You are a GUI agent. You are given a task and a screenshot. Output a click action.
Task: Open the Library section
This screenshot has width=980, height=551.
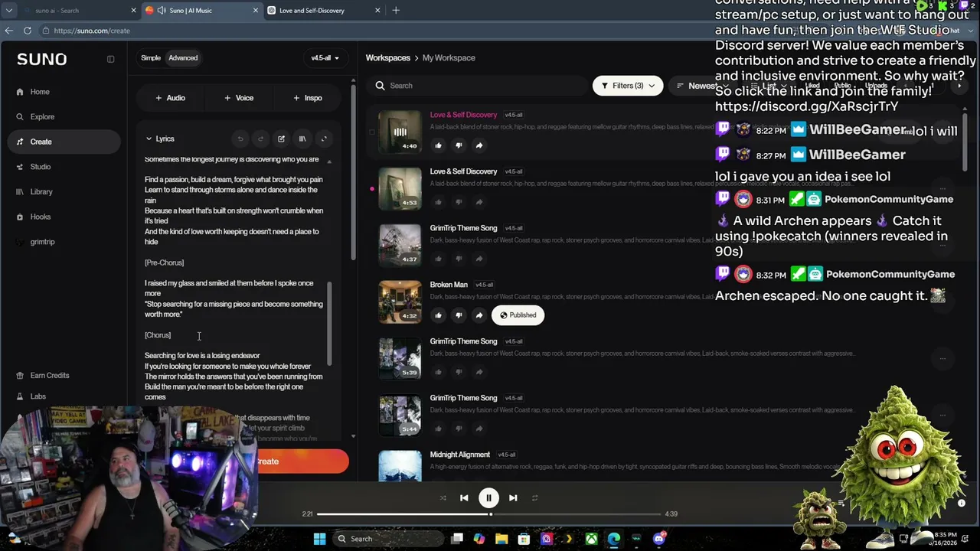(x=41, y=192)
